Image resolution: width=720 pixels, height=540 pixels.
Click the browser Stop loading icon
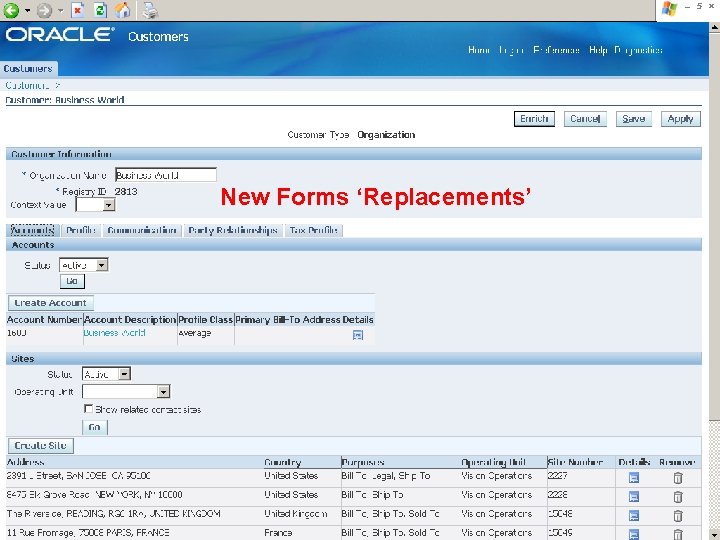pos(78,10)
